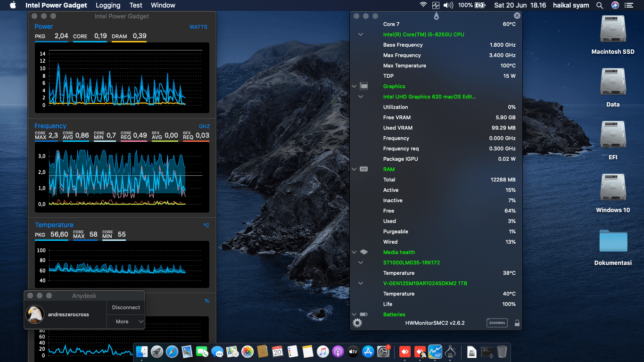Viewport: 644px width, 362px height.
Task: Open Reminders from the Dock
Action: [x=292, y=351]
